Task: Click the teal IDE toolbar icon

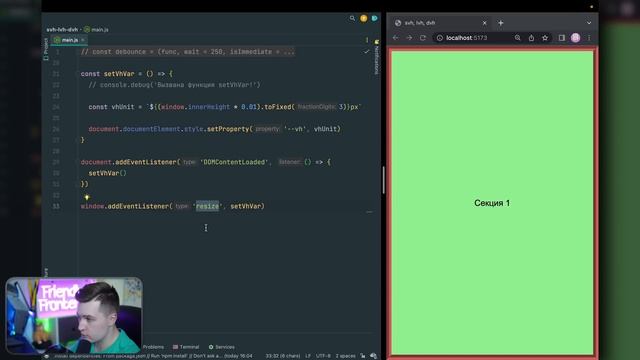Action: 374,18
